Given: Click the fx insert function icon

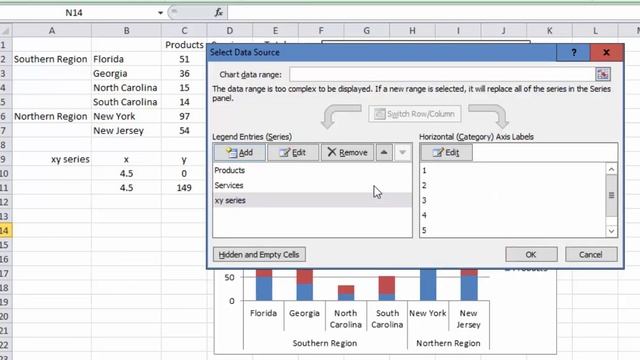Looking at the screenshot, I should pos(219,13).
